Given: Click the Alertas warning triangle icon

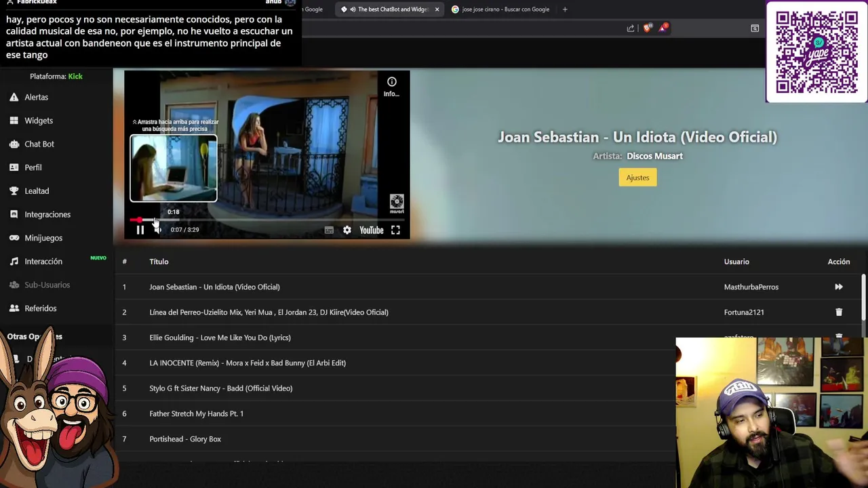Looking at the screenshot, I should click(x=14, y=97).
